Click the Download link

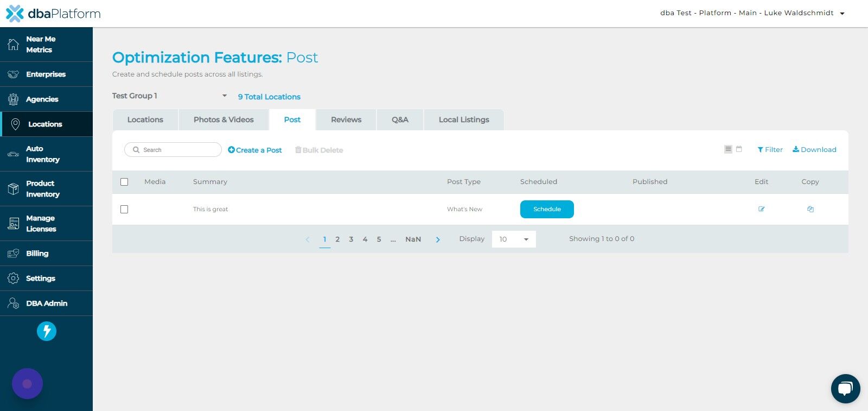[x=814, y=150]
